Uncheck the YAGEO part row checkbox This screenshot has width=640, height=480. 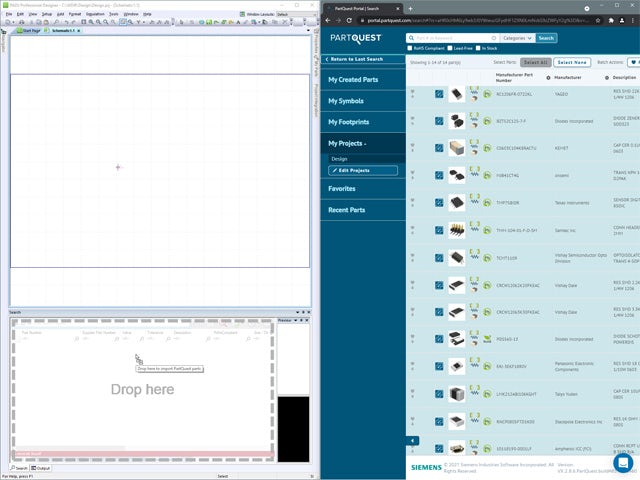439,94
